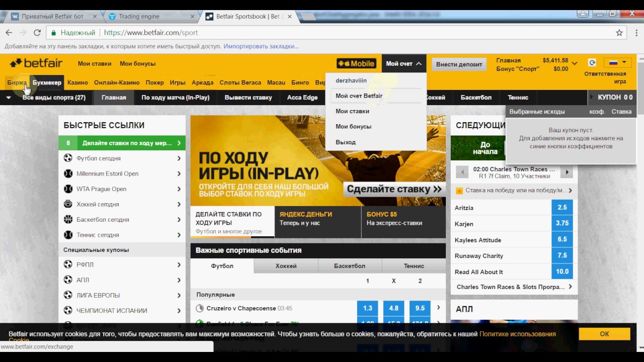The image size is (644, 362).
Task: Click Ответственная игра link
Action: pyautogui.click(x=605, y=77)
